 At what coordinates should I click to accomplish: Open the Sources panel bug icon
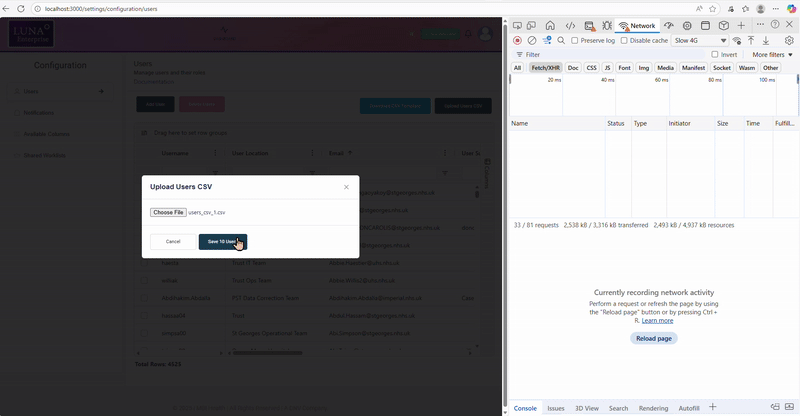coord(607,26)
